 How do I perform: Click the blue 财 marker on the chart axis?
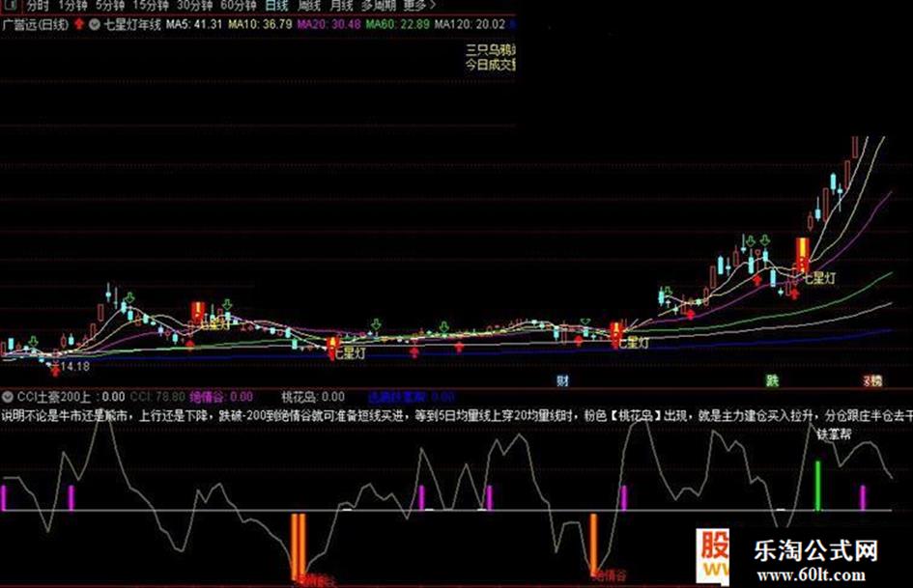[x=562, y=381]
